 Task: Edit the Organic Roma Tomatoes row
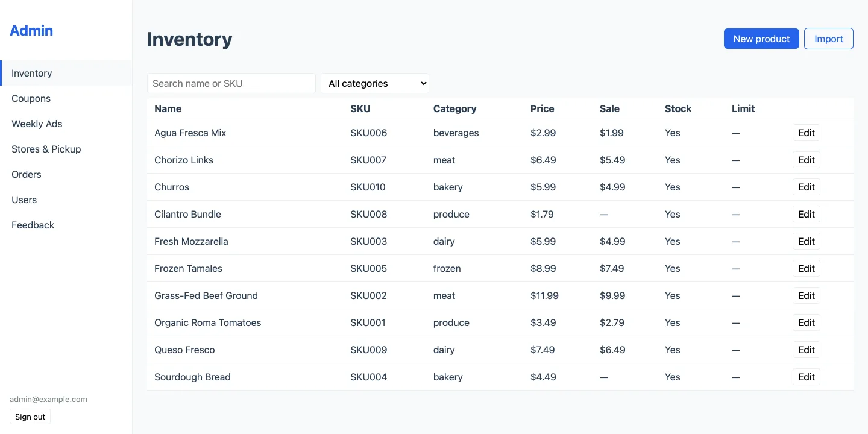(807, 322)
